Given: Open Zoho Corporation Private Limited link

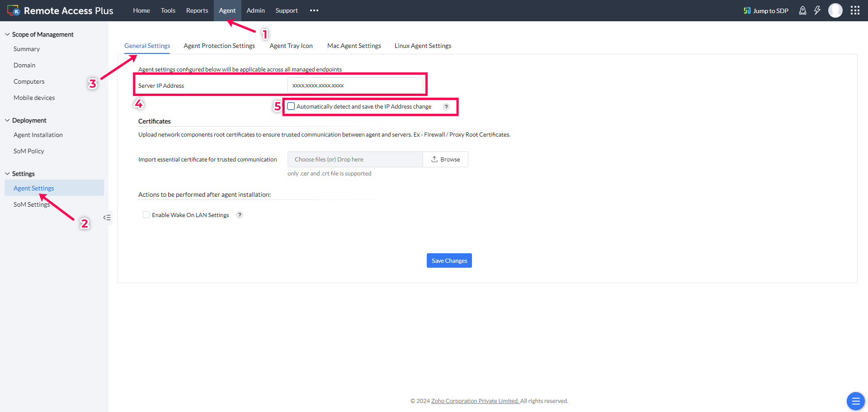Looking at the screenshot, I should coord(475,401).
